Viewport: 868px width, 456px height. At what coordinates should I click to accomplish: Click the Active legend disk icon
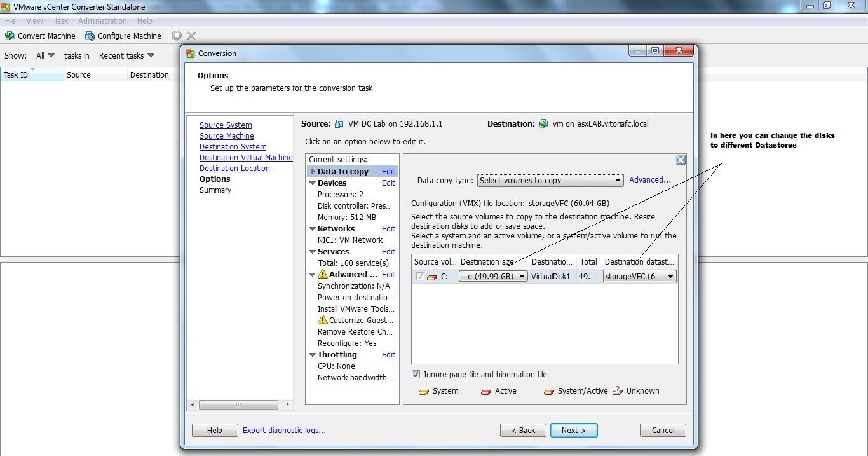pyautogui.click(x=485, y=392)
